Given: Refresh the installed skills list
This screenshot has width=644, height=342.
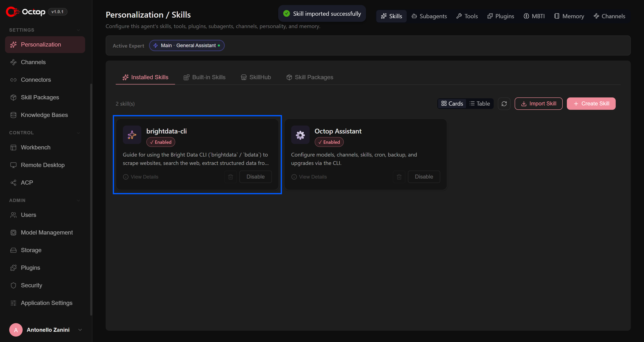Looking at the screenshot, I should (504, 104).
